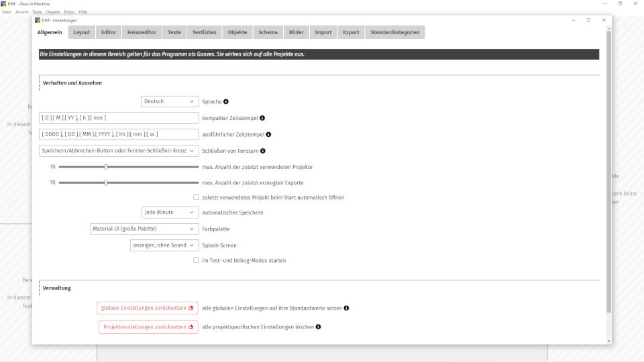Click info icon after globale Standardwerte text
This screenshot has width=644, height=362.
346,308
